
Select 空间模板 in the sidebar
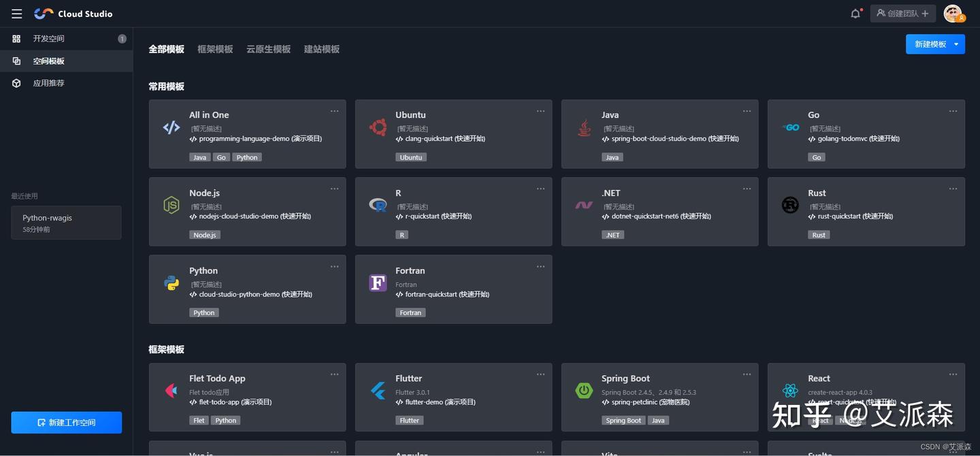[66, 61]
